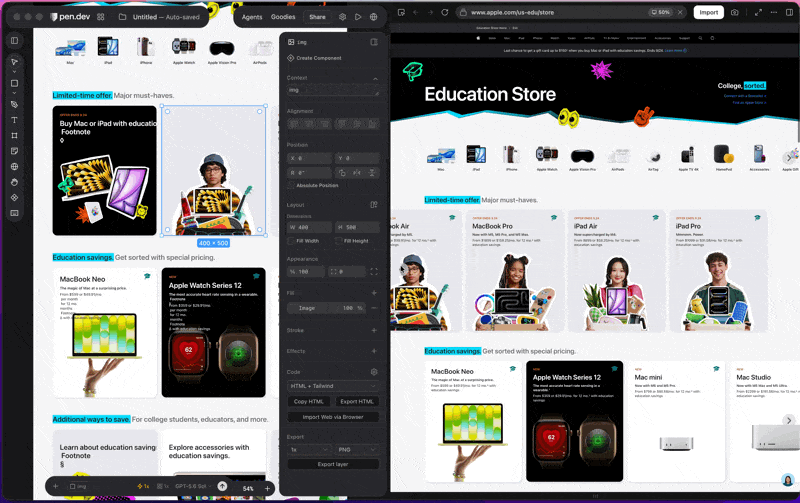Click the Share button

(x=317, y=17)
